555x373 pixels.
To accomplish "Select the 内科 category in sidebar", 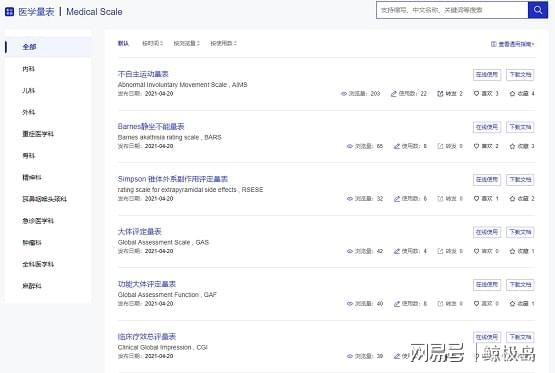I will 29,69.
